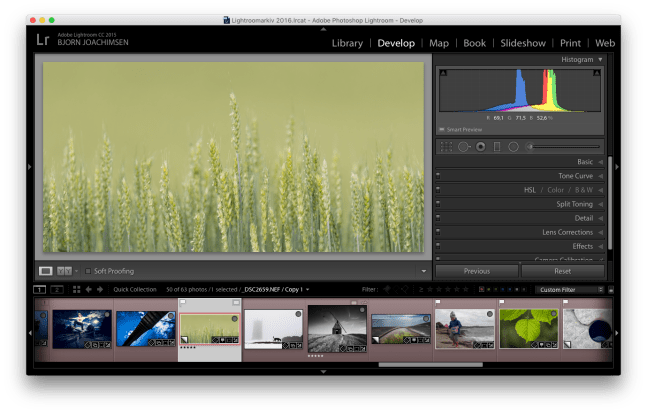Open toolbar content dropdown arrow
The image size is (647, 413).
[x=424, y=271]
